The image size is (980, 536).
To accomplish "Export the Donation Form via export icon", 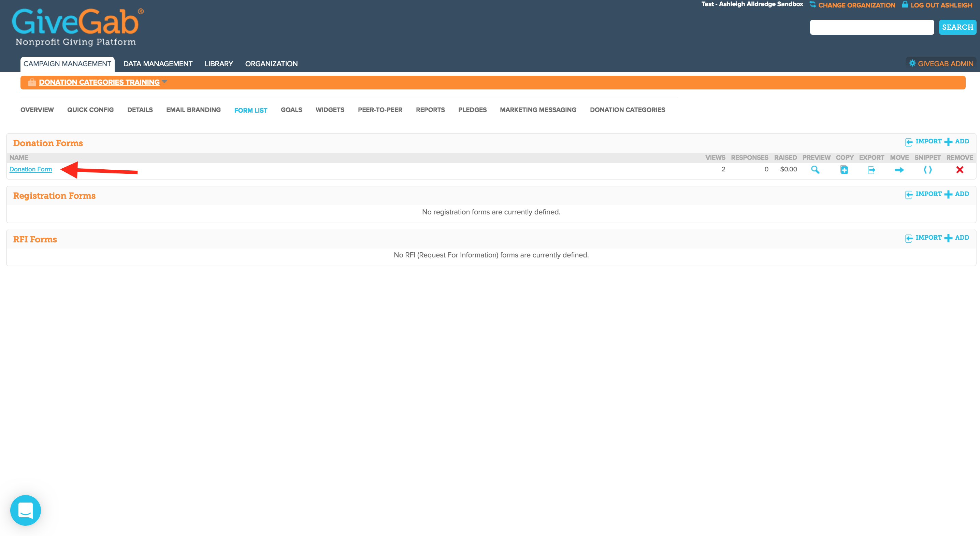I will (x=871, y=170).
